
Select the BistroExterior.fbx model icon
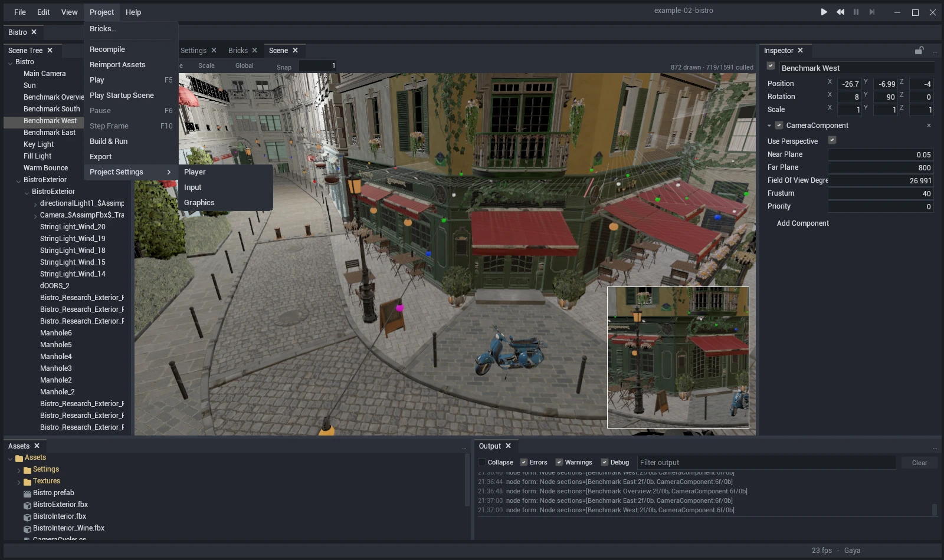click(27, 505)
